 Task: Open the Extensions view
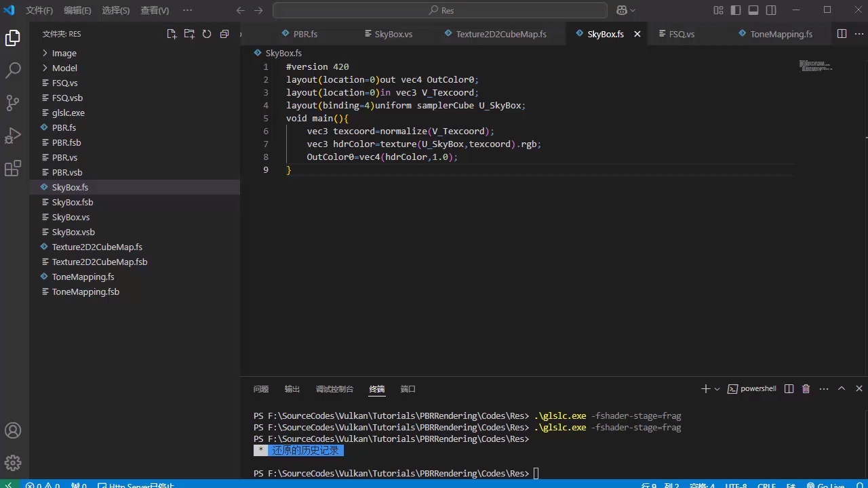(x=13, y=169)
